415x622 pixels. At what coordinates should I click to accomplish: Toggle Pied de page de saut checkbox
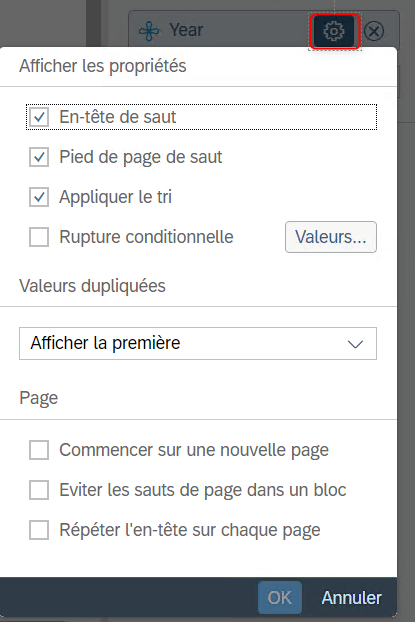coord(39,157)
